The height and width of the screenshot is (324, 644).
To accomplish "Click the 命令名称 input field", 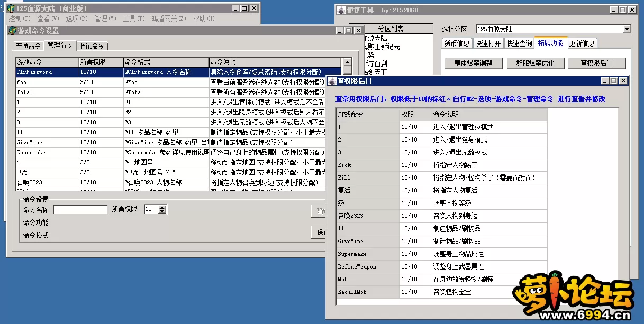I will [x=81, y=209].
